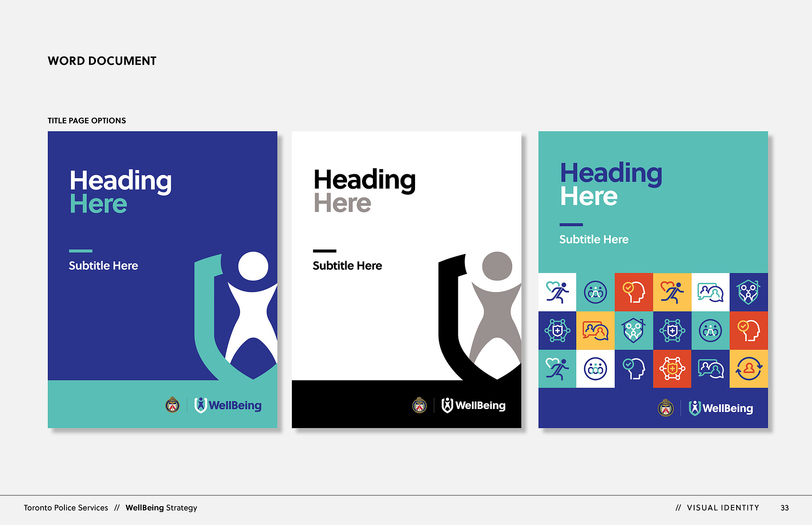This screenshot has width=812, height=525.
Task: Click people circle icon beside the white running tile
Action: click(596, 292)
